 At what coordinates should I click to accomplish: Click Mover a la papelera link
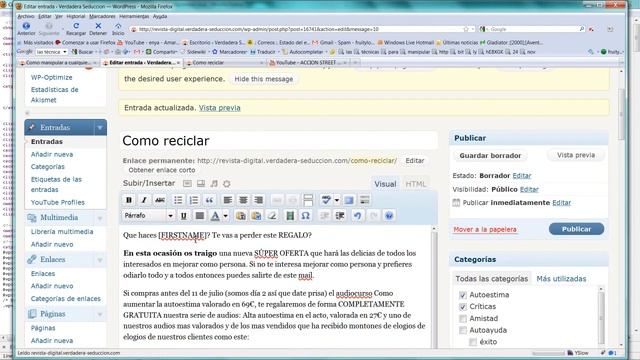click(x=485, y=229)
